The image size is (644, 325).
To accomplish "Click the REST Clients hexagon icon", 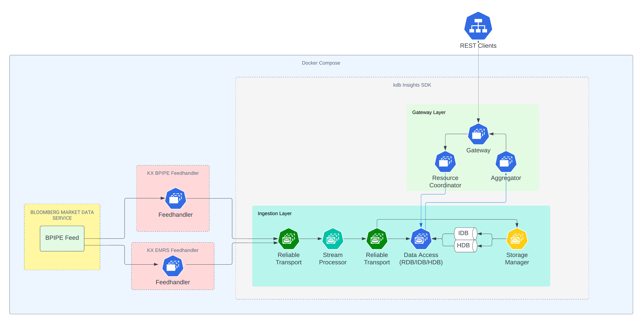I will pyautogui.click(x=478, y=26).
